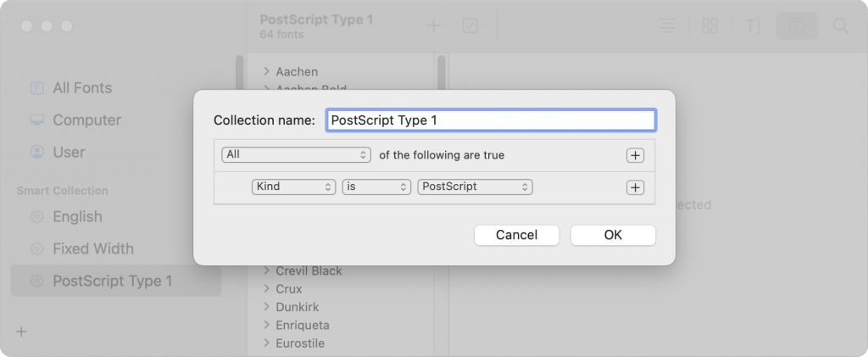The width and height of the screenshot is (868, 357).
Task: Click the gear icon beside Fixed Width
Action: [36, 248]
